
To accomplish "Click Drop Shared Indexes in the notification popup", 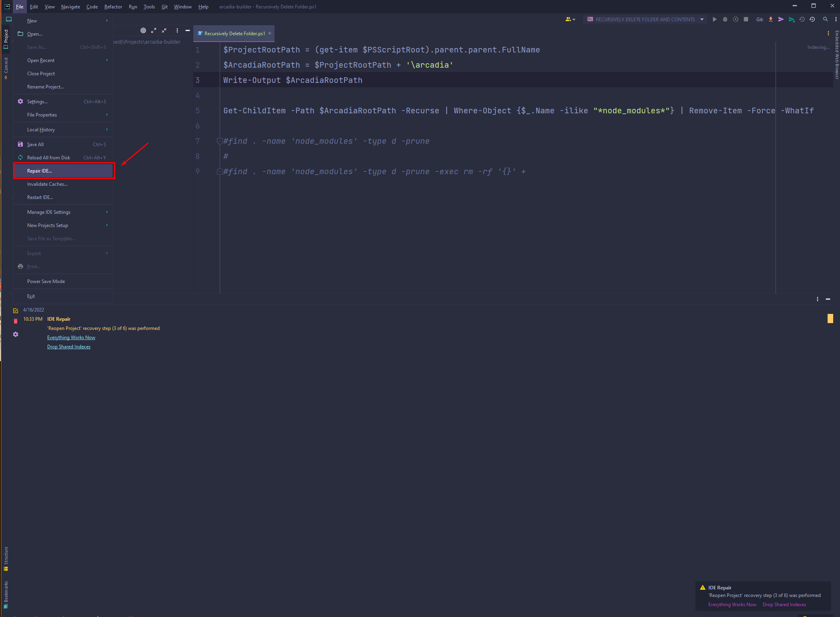I will tap(784, 605).
